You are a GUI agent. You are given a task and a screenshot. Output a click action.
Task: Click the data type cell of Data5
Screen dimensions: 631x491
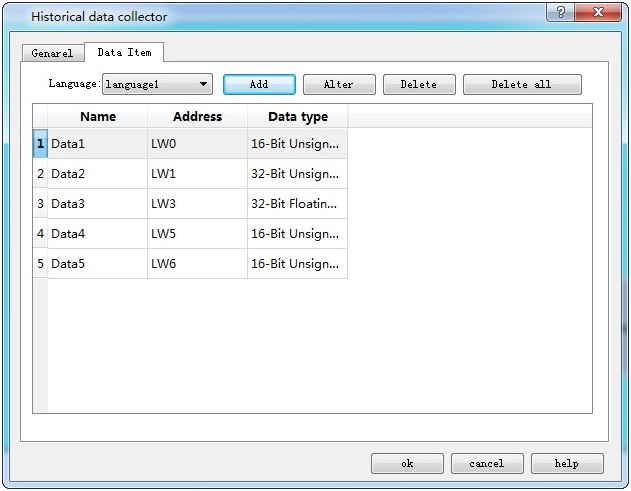click(297, 264)
